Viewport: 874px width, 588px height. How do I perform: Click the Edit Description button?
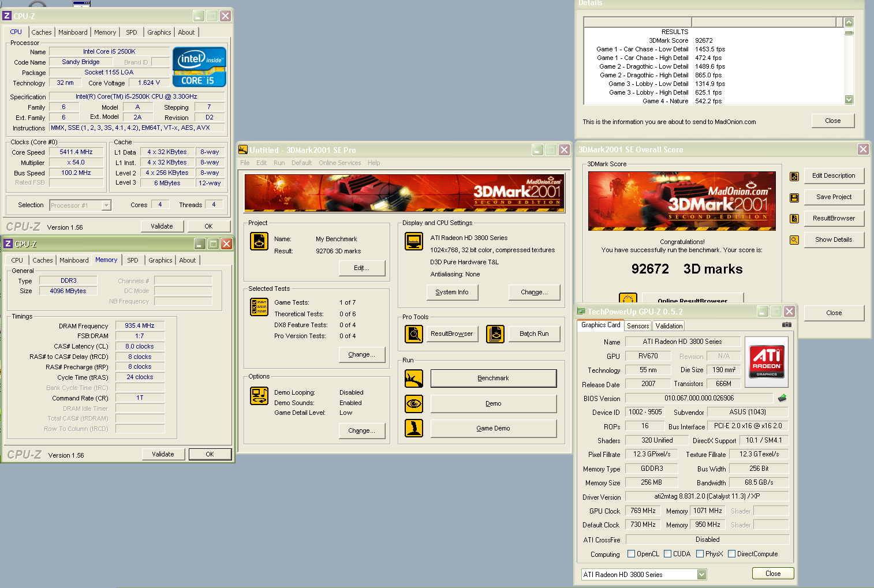click(x=834, y=176)
